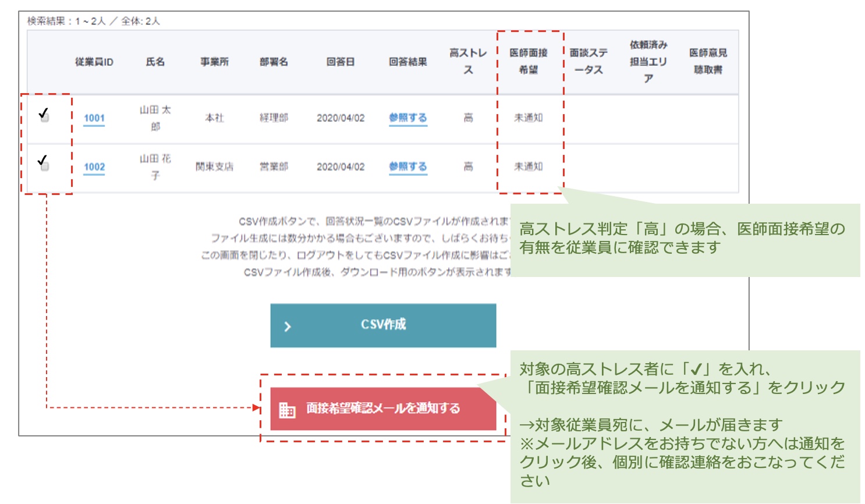The image size is (865, 504).
Task: Click the 高 stress value for 山田 花子
Action: (x=468, y=166)
